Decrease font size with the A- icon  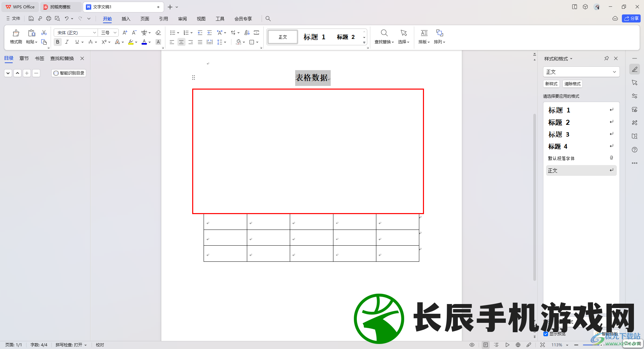(134, 33)
